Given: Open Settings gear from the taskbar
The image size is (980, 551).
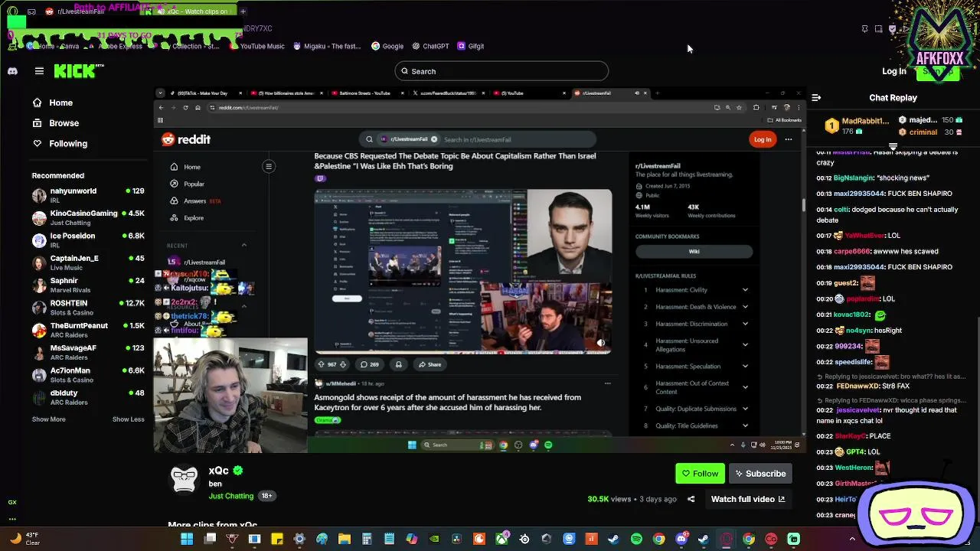Looking at the screenshot, I should tap(299, 539).
